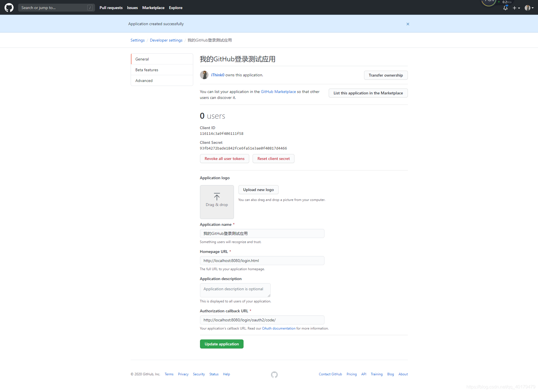Switch to Beta features tab
This screenshot has width=538, height=392.
(x=162, y=70)
